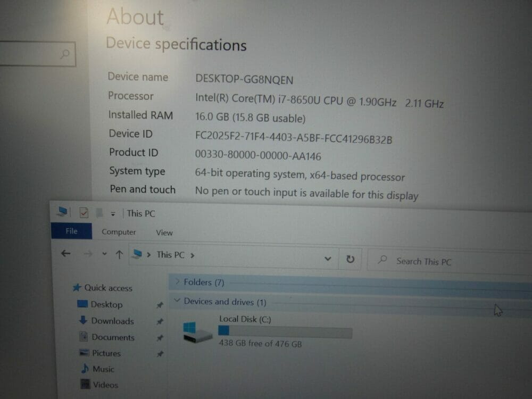Click the Pictures folder icon
Screen dimensions: 532x399
(x=84, y=353)
